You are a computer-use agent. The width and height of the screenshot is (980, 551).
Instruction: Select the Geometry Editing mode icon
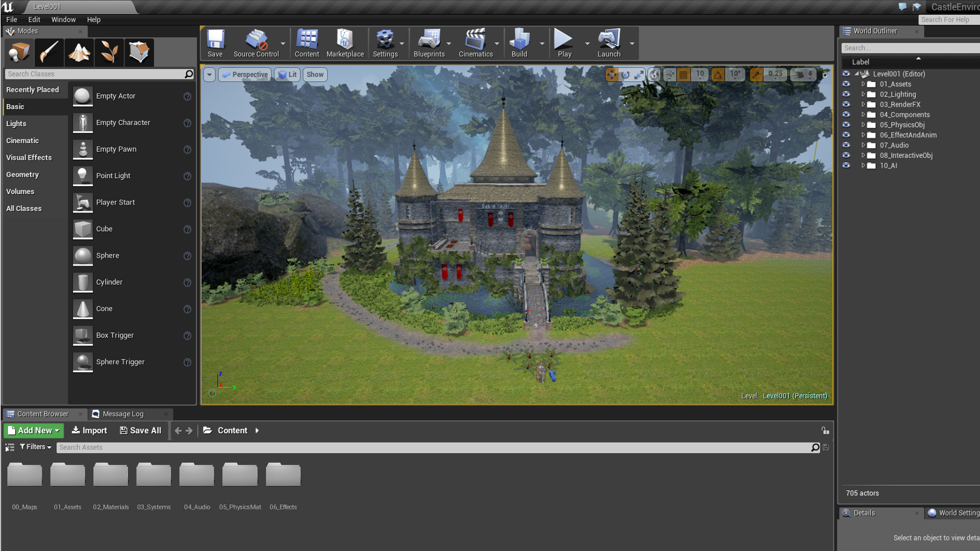(139, 52)
